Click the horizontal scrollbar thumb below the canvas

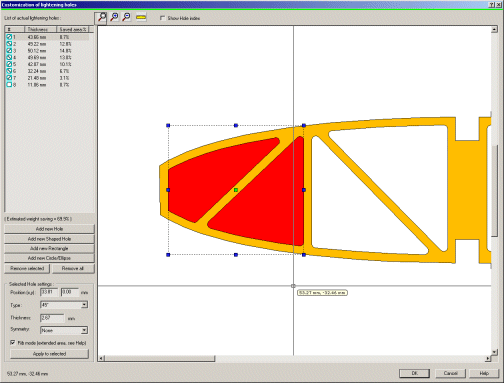coord(160,358)
